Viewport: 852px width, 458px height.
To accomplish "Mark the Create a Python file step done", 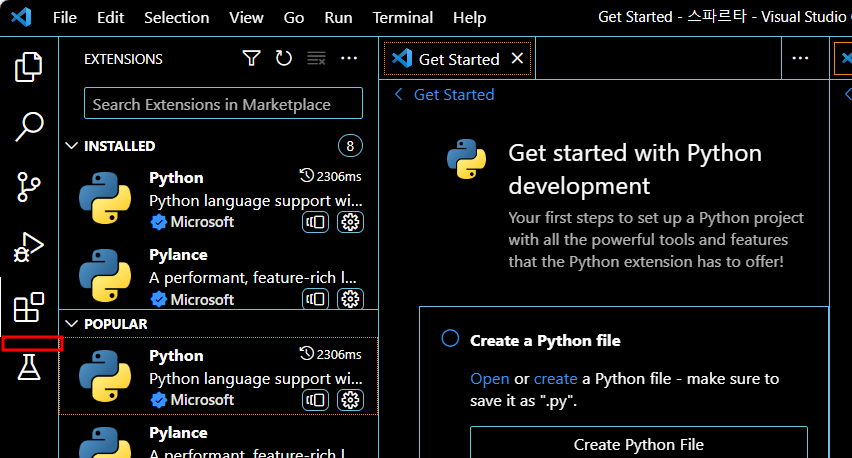I will 450,338.
